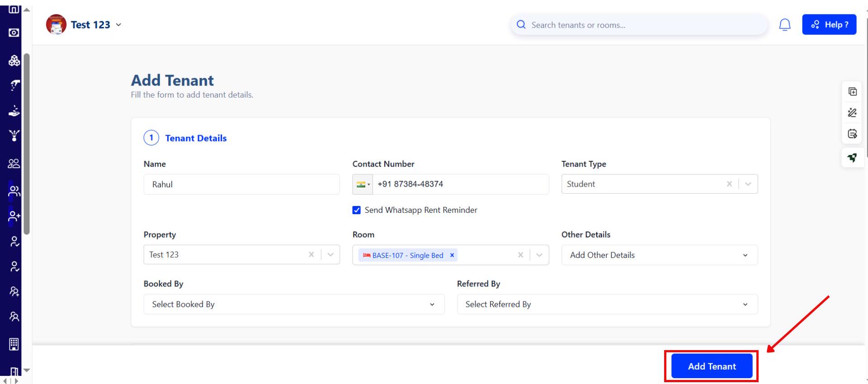Viewport: 868px width, 384px height.
Task: Click the Add Tenant button
Action: (x=712, y=366)
